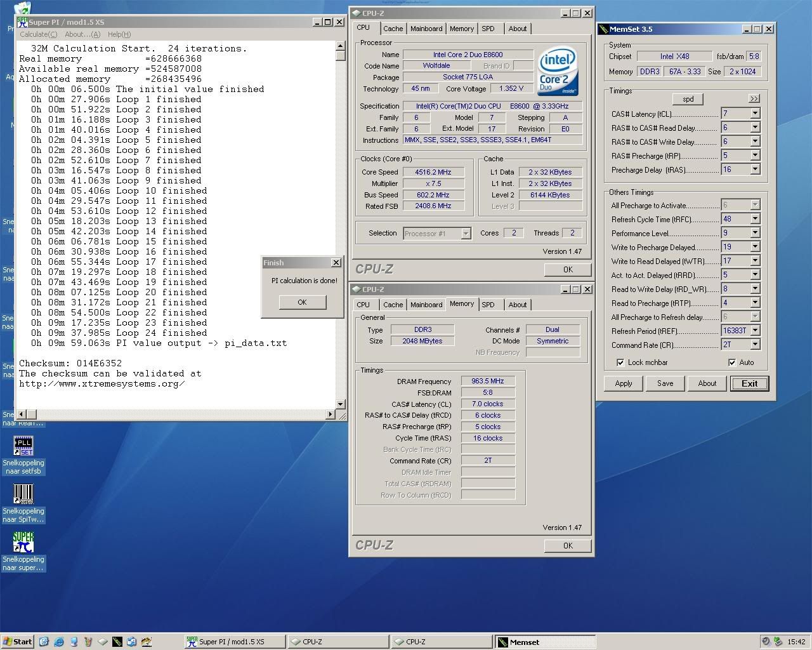Switch to About tab in bottom CPU-Z
812x650 pixels.
(518, 305)
